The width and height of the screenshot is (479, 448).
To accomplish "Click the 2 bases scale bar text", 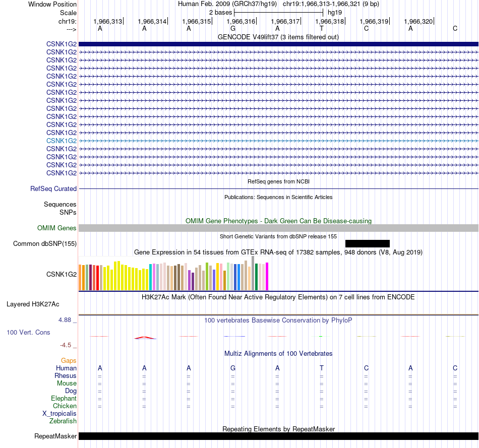I will (x=220, y=13).
